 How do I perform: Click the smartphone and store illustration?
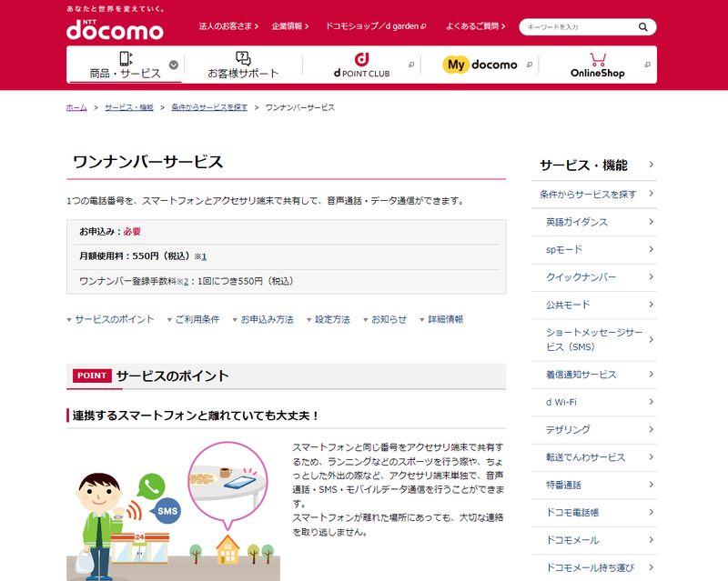click(173, 511)
